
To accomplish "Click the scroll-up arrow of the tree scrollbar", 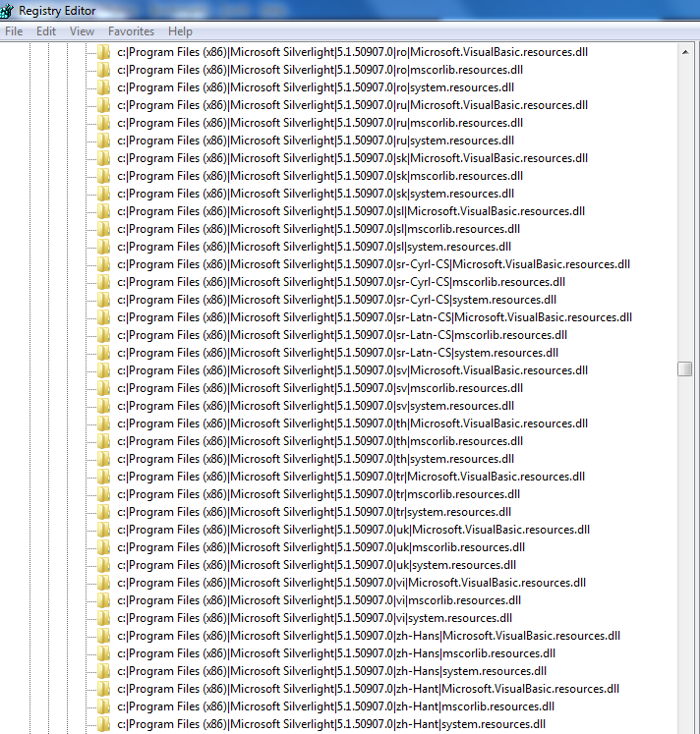I will [685, 52].
